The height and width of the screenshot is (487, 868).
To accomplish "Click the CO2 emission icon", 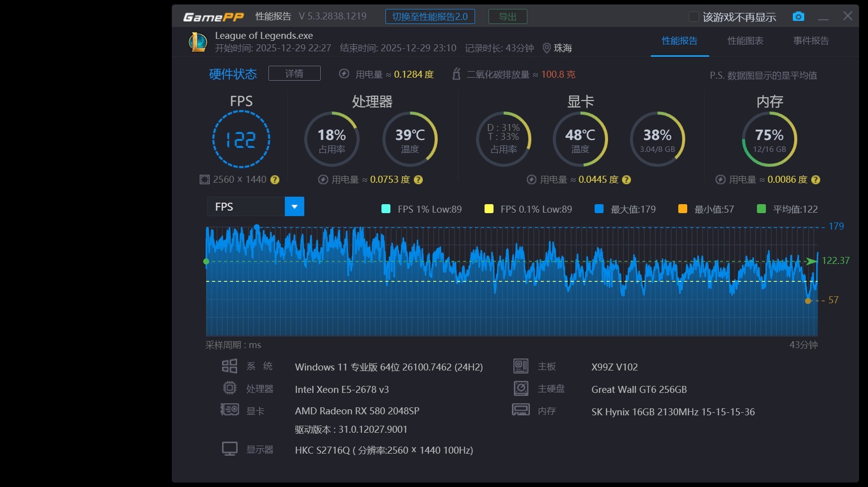I will coord(456,74).
